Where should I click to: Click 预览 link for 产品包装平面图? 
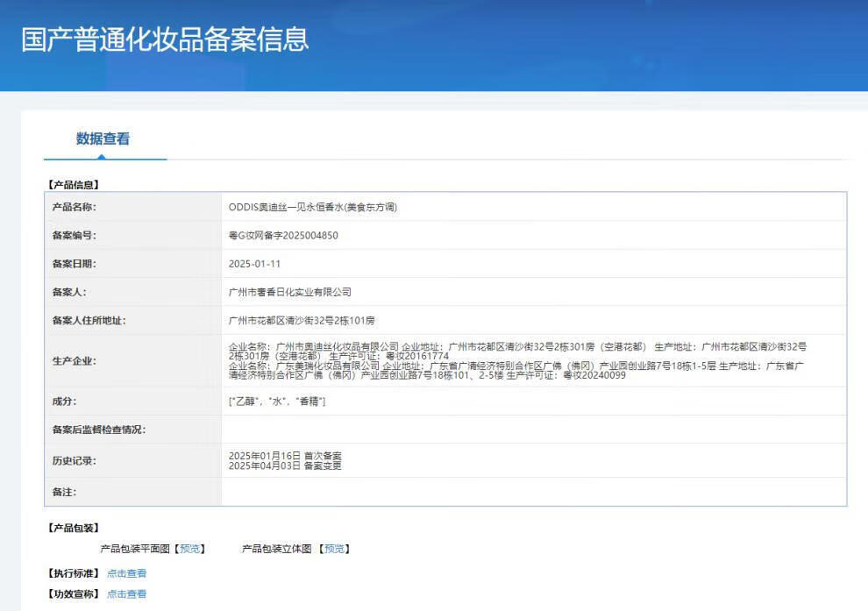[x=189, y=549]
